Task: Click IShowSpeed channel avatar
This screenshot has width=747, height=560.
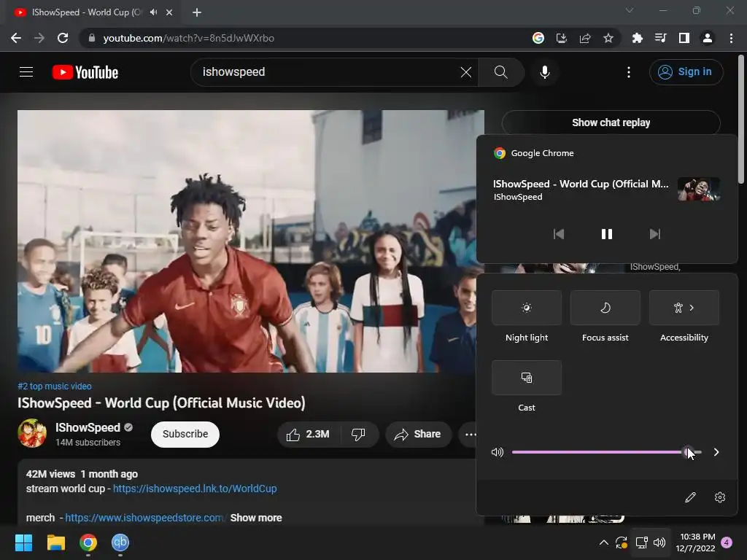Action: (x=32, y=433)
